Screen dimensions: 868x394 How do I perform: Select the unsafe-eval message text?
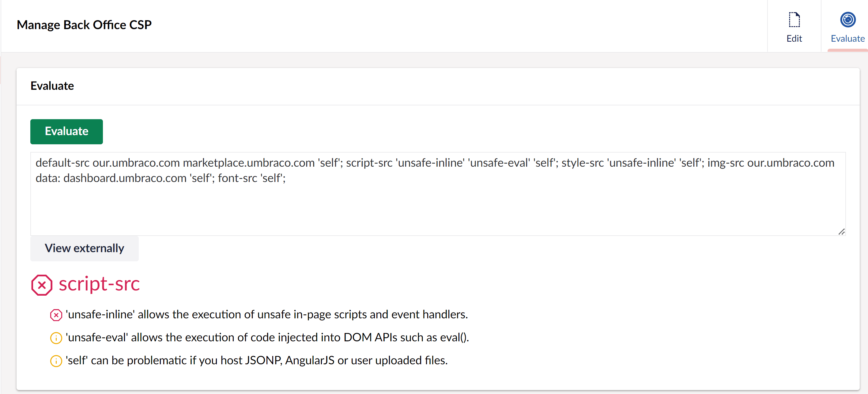coord(267,337)
